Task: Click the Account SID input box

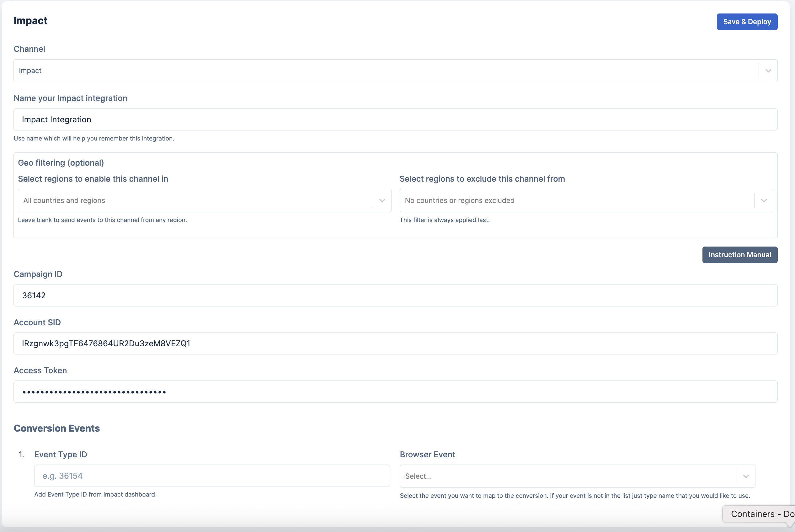Action: (395, 344)
